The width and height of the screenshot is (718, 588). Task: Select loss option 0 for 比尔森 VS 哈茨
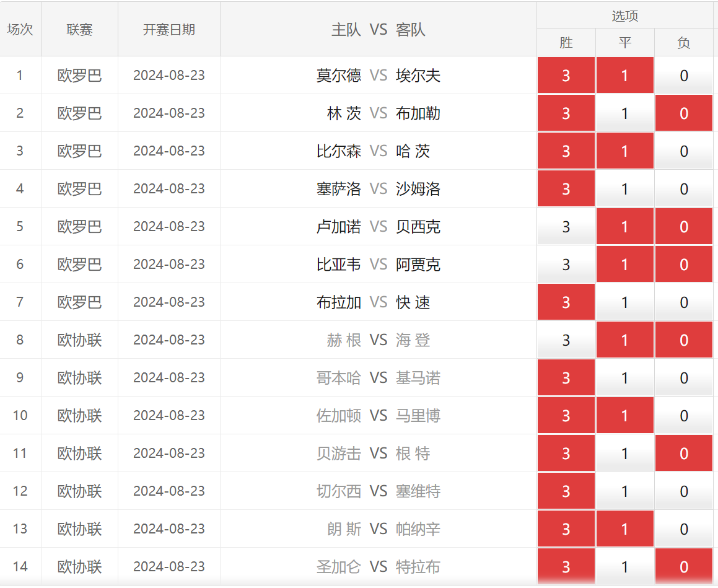click(x=684, y=151)
